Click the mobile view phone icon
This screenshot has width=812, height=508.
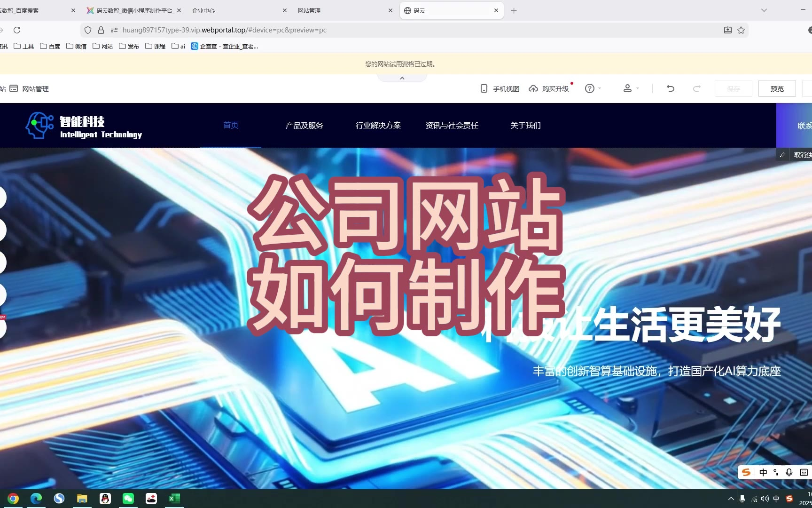(484, 88)
